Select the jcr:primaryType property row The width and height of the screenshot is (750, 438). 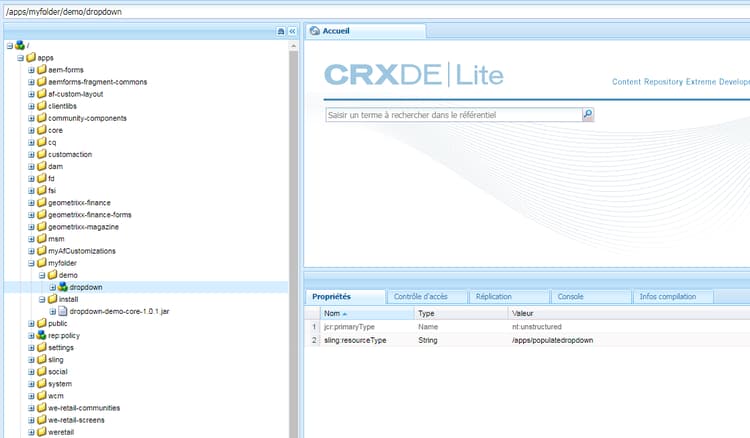tap(528, 327)
